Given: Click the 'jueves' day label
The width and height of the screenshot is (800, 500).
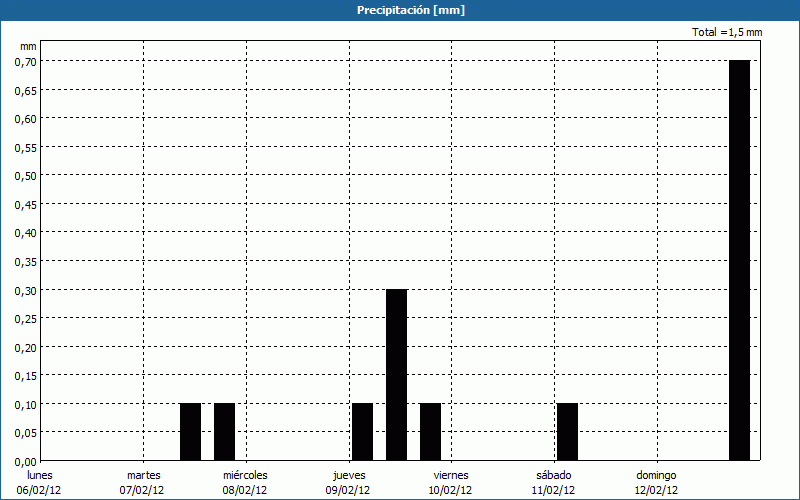Looking at the screenshot, I should 349,475.
